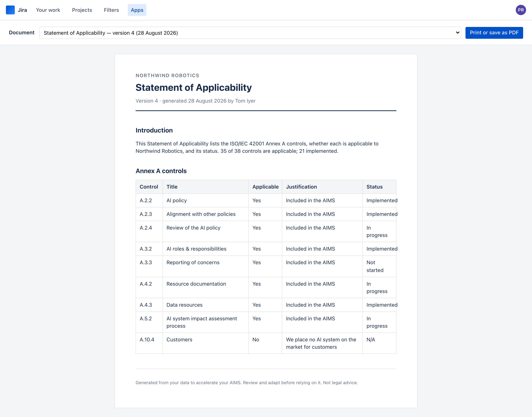532x417 pixels.
Task: Click the Annex A controls heading
Action: click(161, 171)
